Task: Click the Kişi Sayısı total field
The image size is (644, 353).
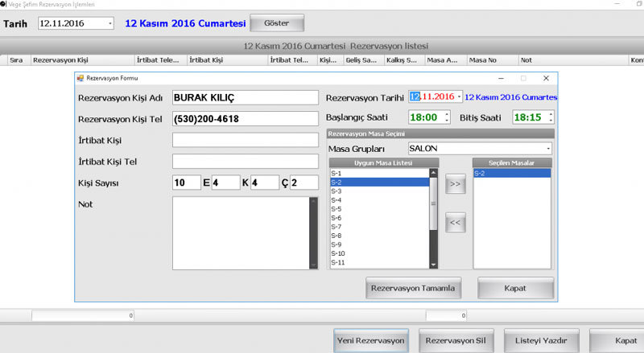Action: click(187, 183)
